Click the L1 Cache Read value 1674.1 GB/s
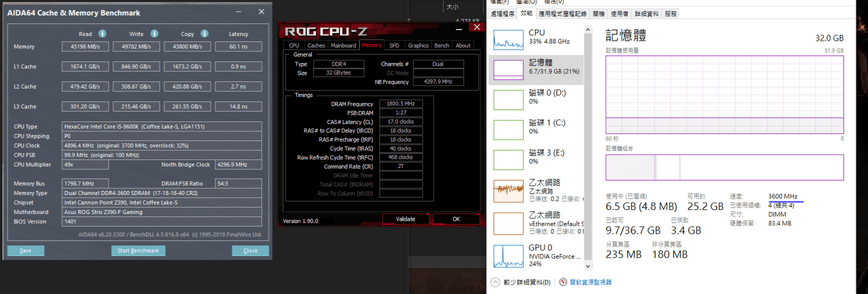Screen dimensions: 868x294 click(x=87, y=66)
